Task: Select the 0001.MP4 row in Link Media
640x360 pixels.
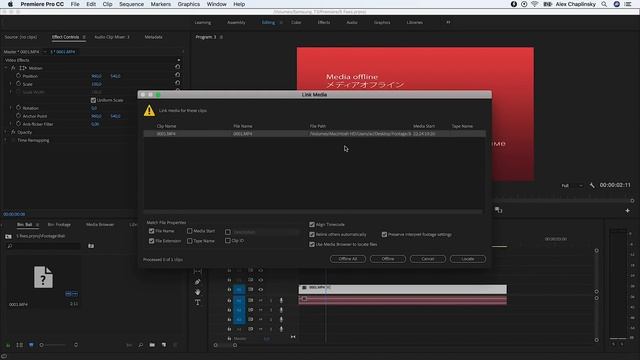Action: [314, 134]
